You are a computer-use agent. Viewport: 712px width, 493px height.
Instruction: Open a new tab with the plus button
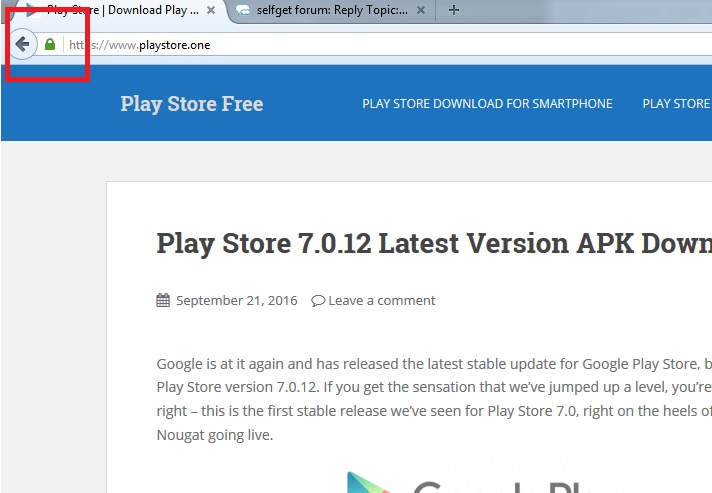tap(453, 10)
